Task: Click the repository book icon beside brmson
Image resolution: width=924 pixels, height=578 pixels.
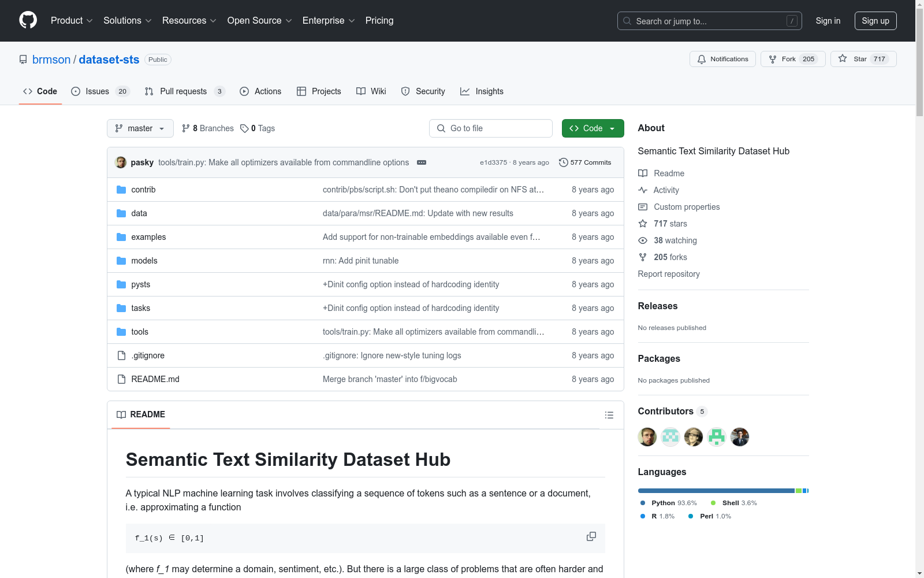Action: [23, 60]
